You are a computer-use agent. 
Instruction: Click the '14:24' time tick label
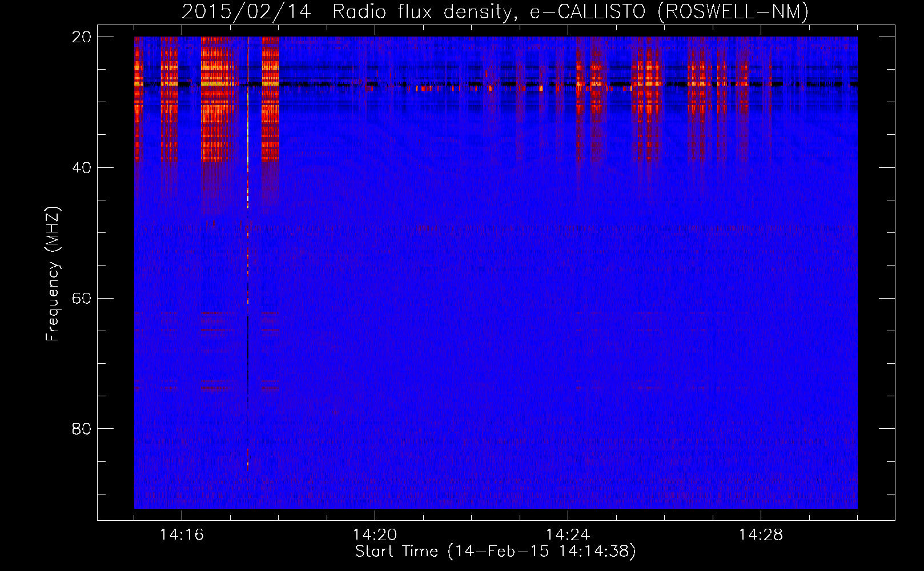568,534
